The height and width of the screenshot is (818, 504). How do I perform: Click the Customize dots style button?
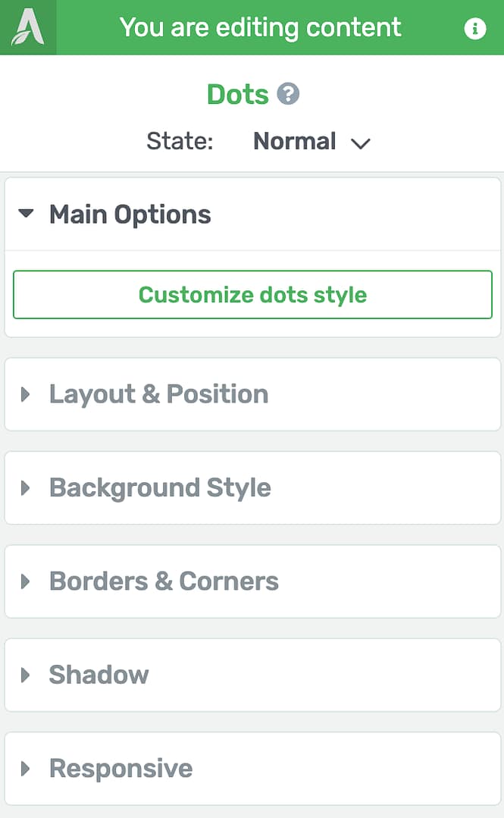(252, 295)
